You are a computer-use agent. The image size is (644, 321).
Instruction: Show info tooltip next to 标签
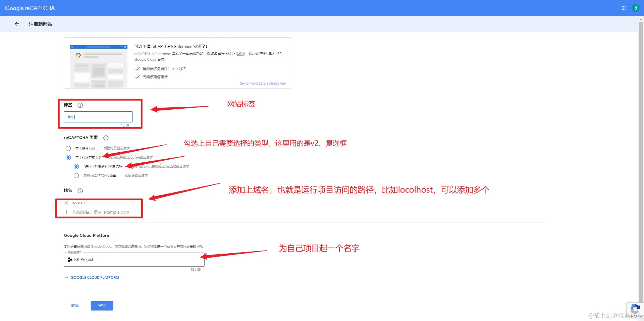tap(80, 105)
